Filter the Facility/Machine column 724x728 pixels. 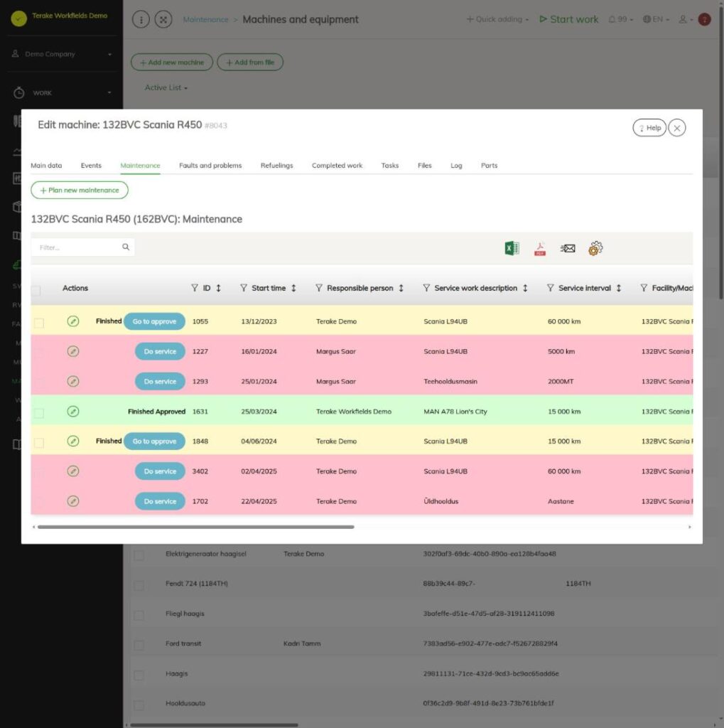(x=644, y=288)
